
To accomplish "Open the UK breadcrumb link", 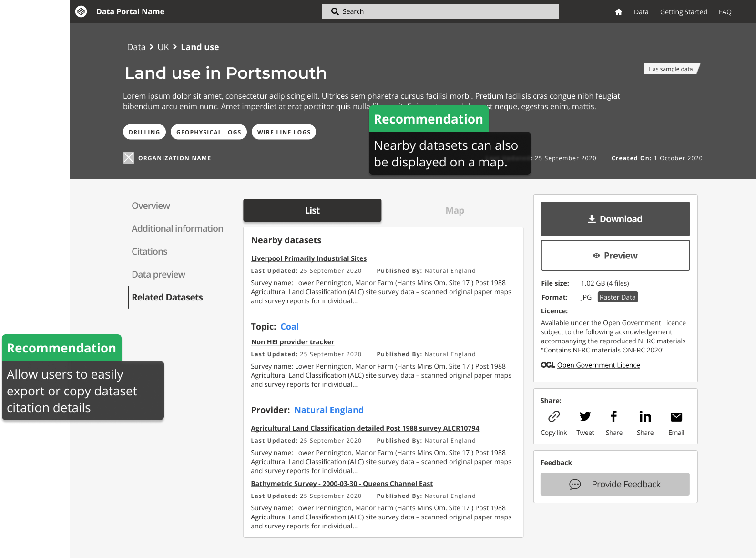I will [163, 47].
